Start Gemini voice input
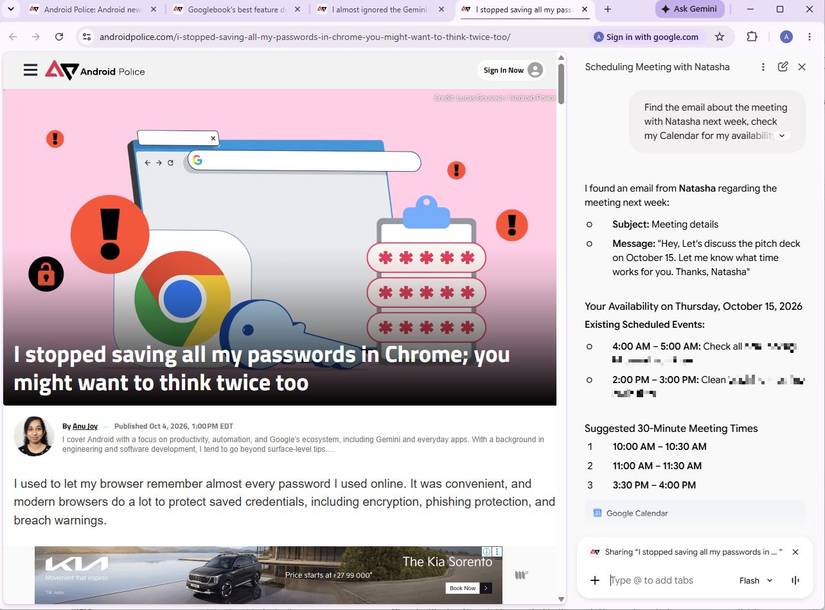 [x=795, y=580]
